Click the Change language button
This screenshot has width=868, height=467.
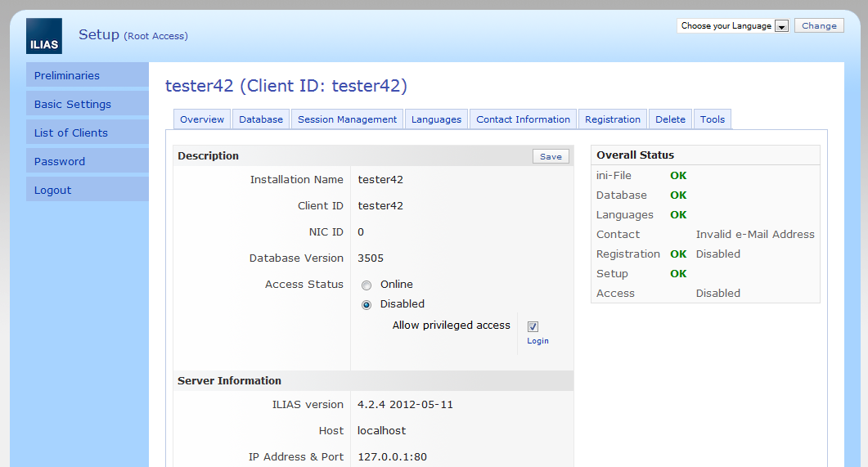[x=819, y=26]
